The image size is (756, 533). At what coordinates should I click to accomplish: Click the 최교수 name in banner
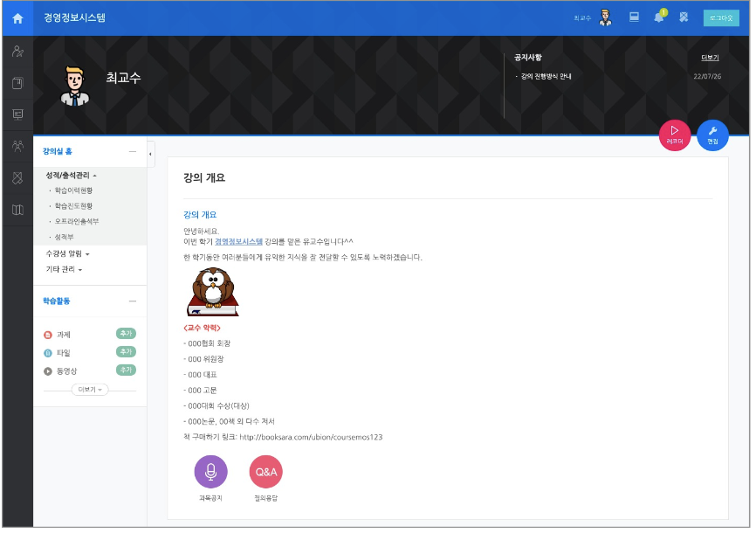(123, 78)
